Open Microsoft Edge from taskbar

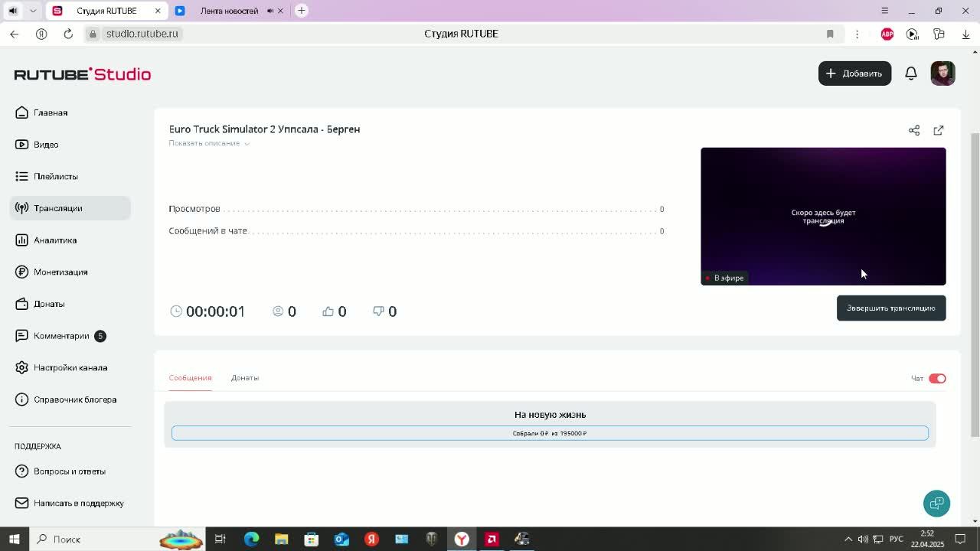[251, 539]
